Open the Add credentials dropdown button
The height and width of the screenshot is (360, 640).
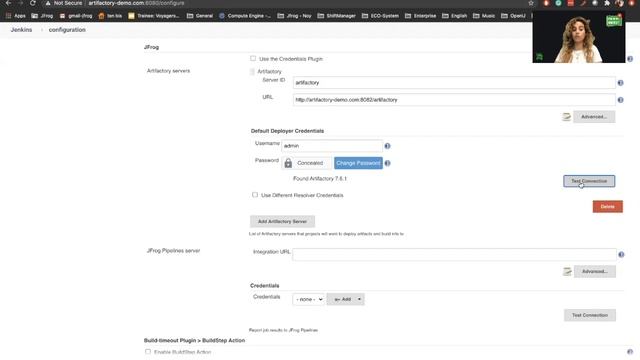[346, 299]
